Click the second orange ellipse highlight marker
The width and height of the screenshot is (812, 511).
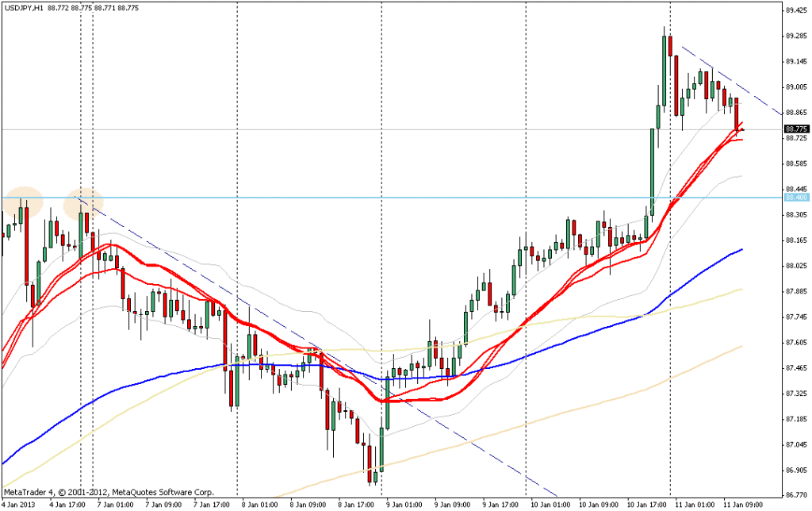click(x=85, y=204)
